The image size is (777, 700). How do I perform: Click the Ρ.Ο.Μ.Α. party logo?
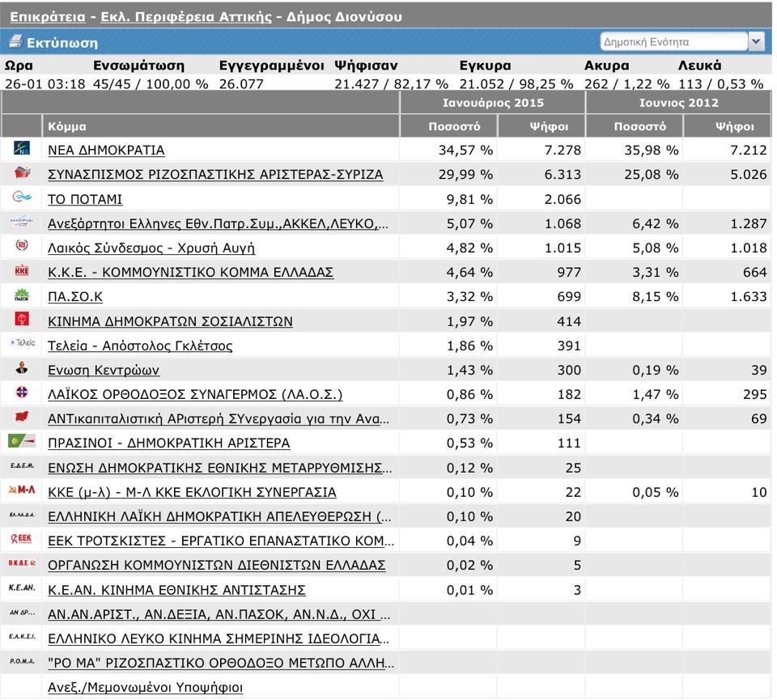pyautogui.click(x=23, y=661)
